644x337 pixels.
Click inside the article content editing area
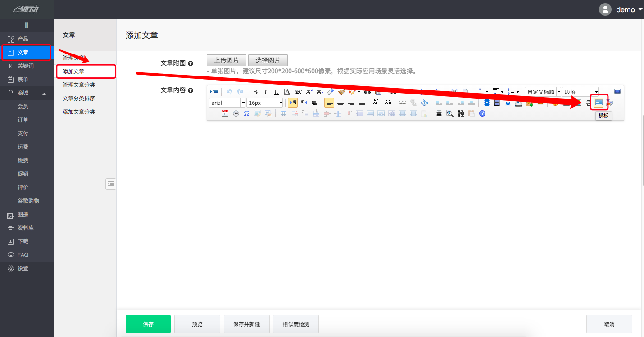click(414, 211)
